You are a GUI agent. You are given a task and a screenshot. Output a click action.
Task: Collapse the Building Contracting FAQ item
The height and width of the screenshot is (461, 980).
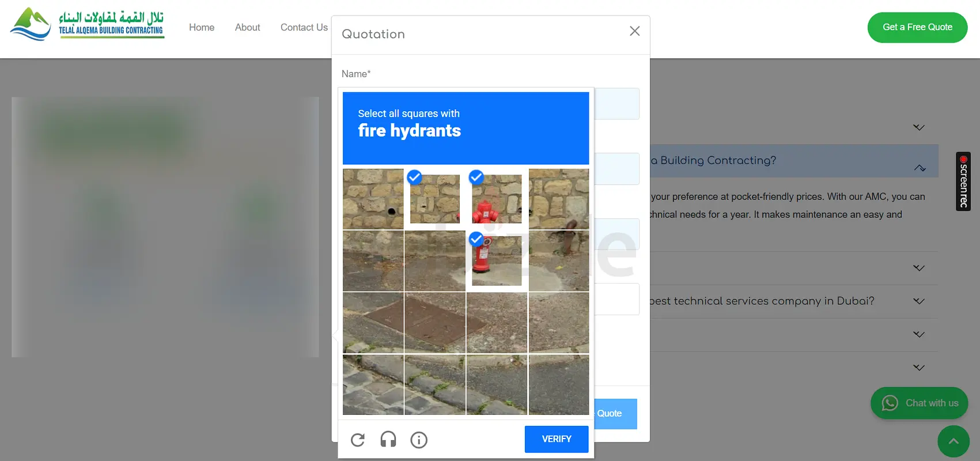920,168
